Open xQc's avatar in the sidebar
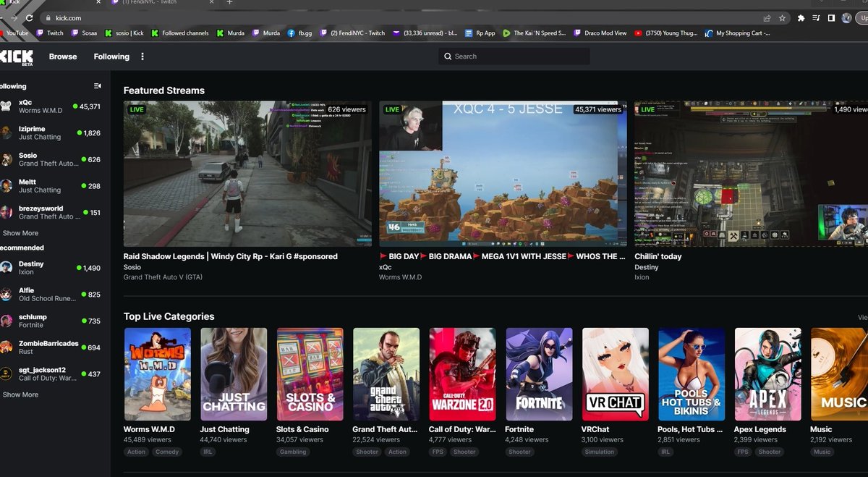This screenshot has height=477, width=868. coord(7,106)
